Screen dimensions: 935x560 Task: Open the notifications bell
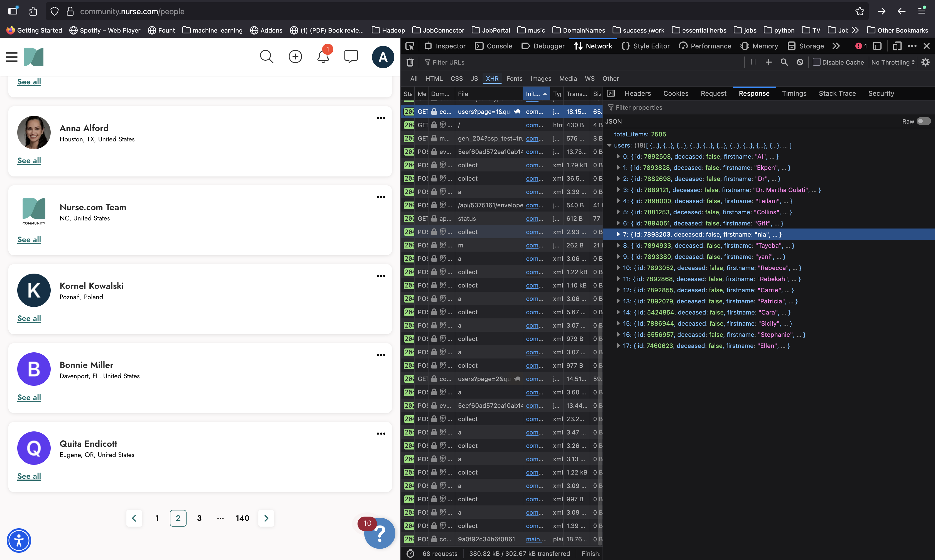[323, 57]
